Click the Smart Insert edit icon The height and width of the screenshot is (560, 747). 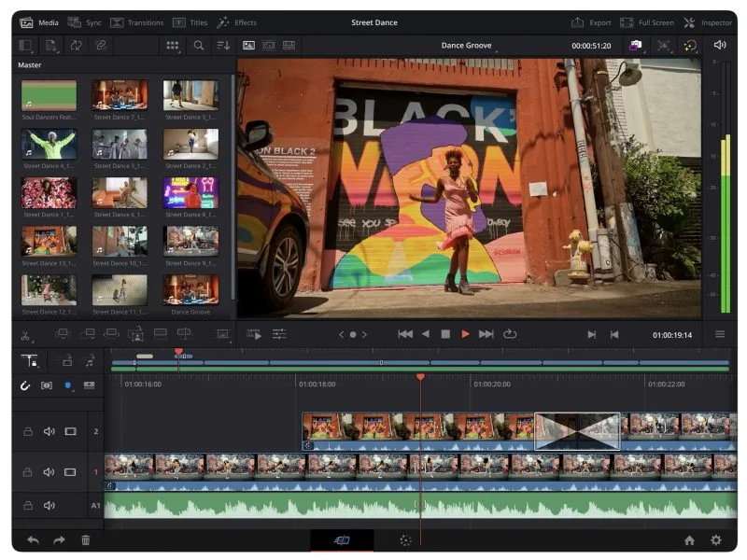click(62, 332)
